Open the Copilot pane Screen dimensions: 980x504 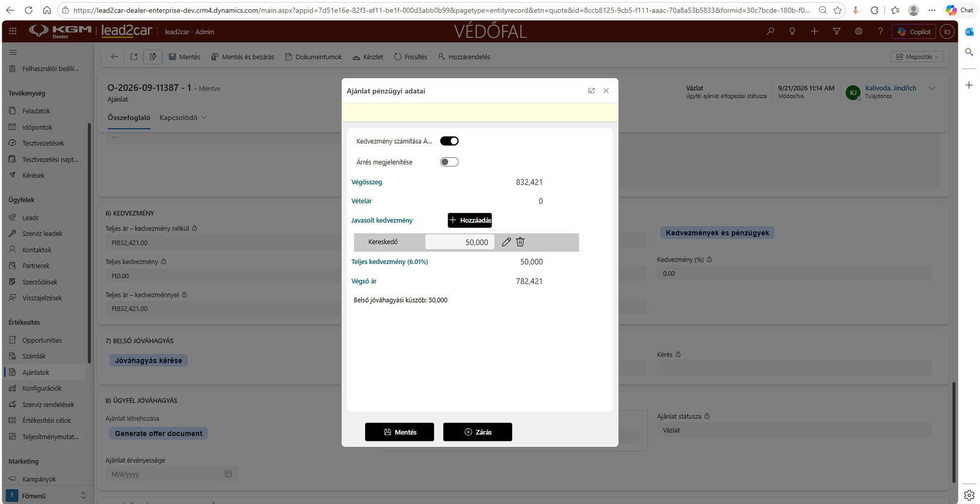[x=914, y=31]
